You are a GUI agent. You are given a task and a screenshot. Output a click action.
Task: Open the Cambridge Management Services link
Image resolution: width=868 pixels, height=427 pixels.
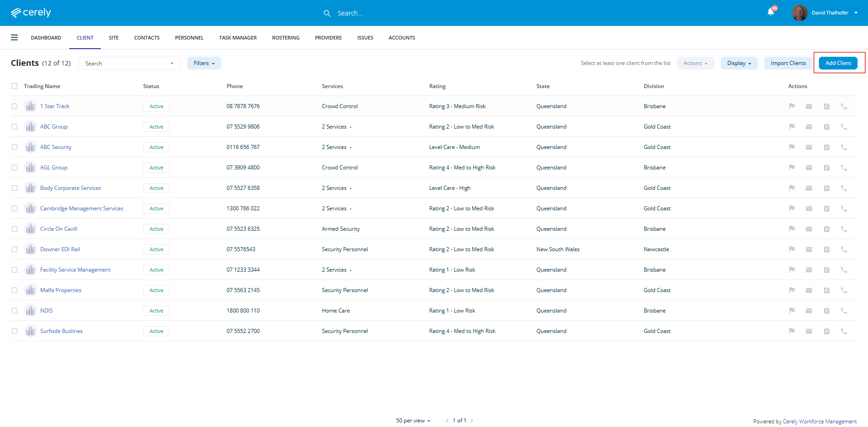pyautogui.click(x=82, y=209)
